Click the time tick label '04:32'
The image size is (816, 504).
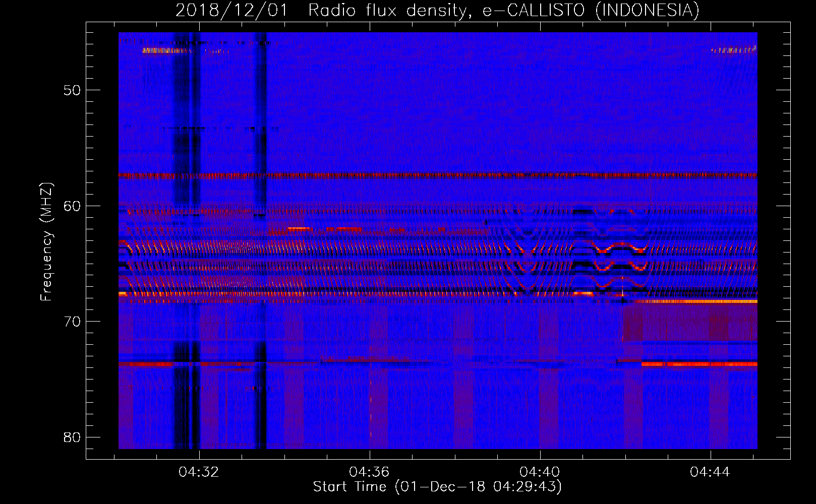[199, 472]
